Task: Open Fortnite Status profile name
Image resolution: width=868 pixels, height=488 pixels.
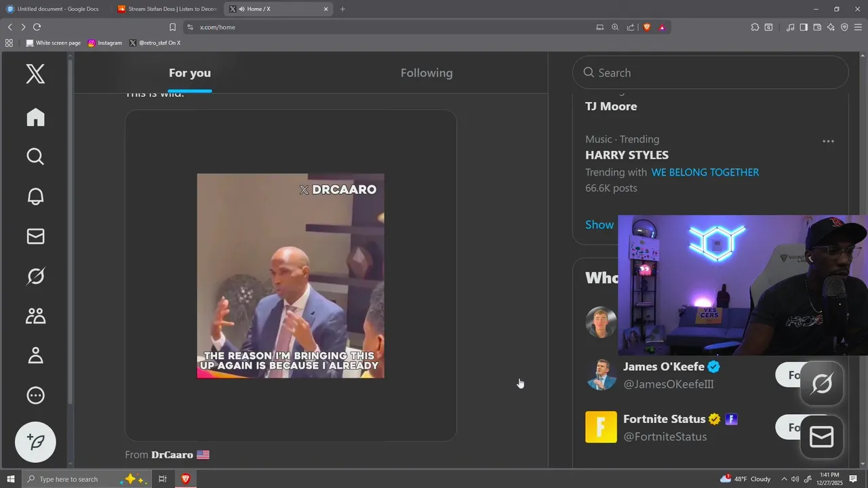Action: [x=665, y=419]
